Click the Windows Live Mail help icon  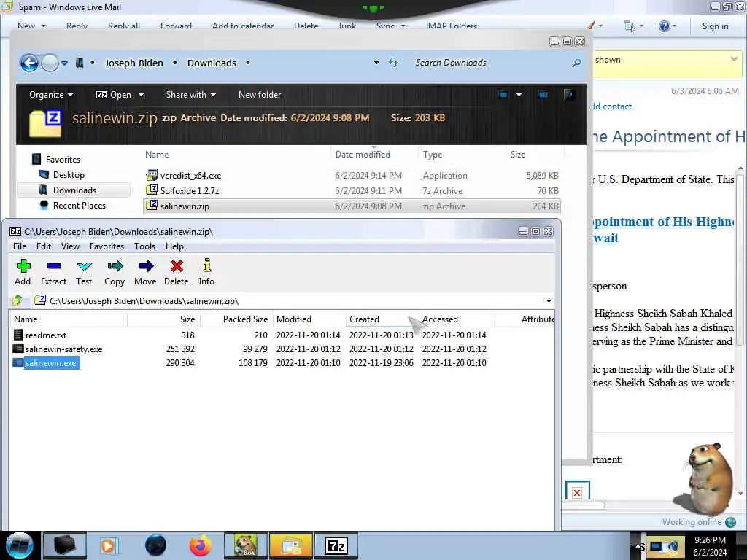pos(664,26)
